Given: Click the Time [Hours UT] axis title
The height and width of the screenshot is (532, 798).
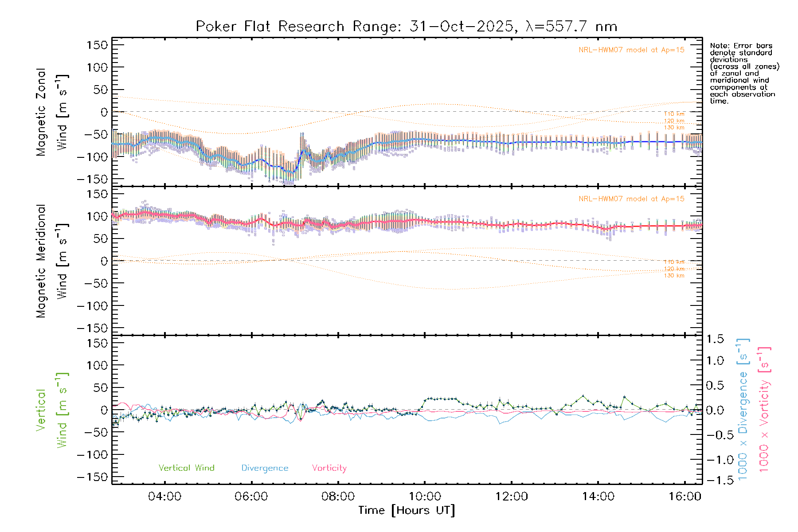Looking at the screenshot, I should coord(407,510).
